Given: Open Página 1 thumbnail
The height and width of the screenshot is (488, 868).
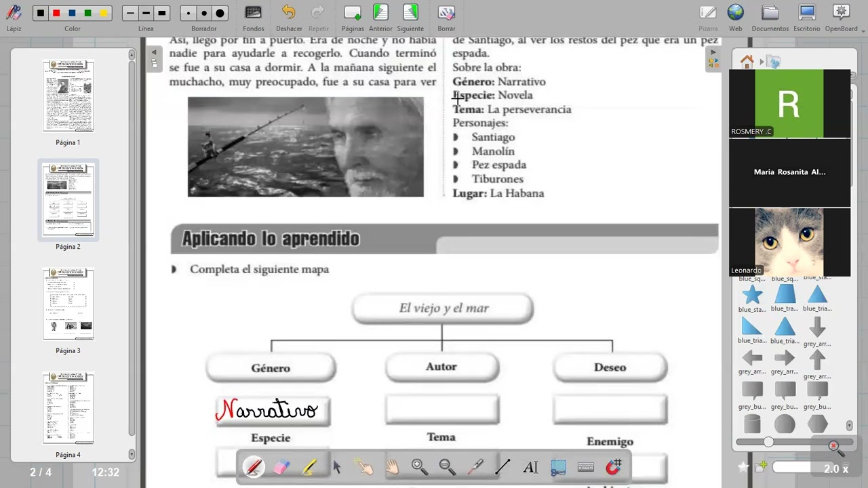Looking at the screenshot, I should pos(68,96).
